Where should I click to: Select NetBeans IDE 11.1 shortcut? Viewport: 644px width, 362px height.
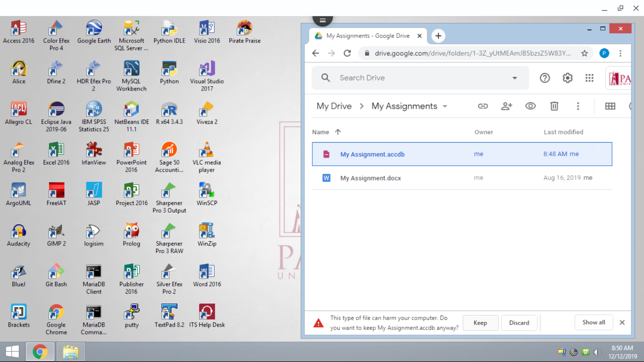[x=132, y=116]
